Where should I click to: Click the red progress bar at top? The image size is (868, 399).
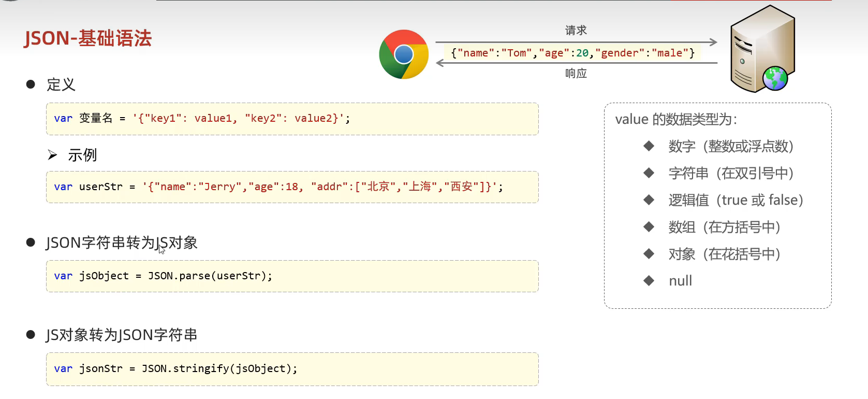[751, 1]
